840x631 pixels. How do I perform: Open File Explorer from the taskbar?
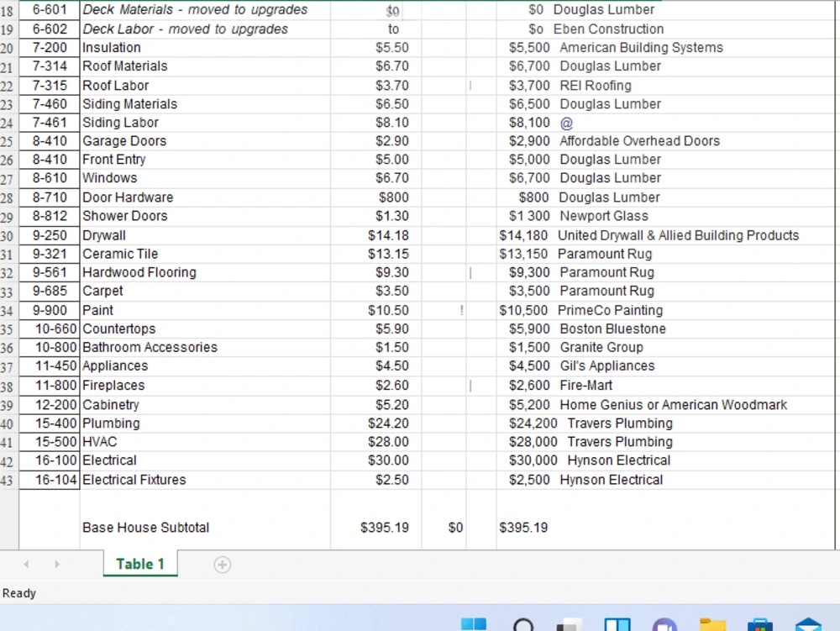712,624
